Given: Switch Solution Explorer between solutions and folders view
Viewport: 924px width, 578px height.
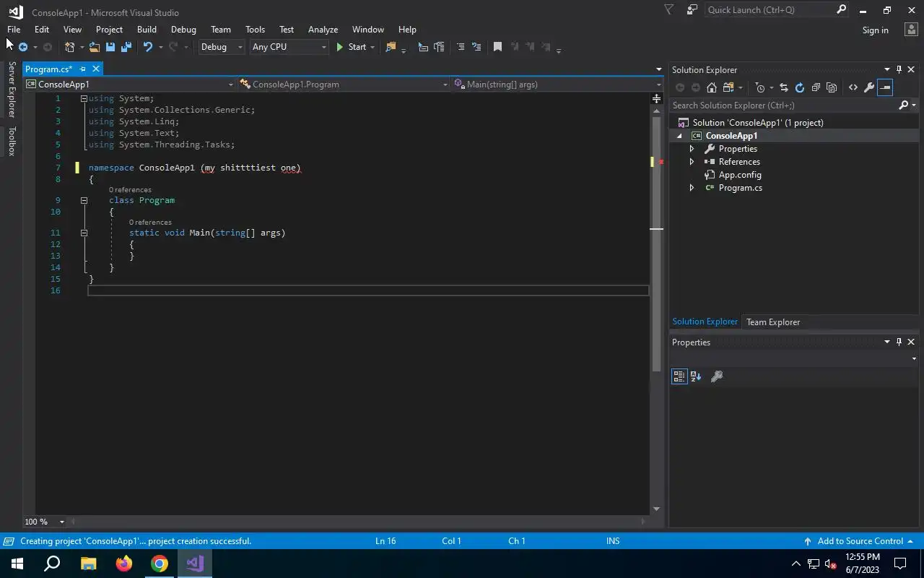Looking at the screenshot, I should tap(728, 87).
